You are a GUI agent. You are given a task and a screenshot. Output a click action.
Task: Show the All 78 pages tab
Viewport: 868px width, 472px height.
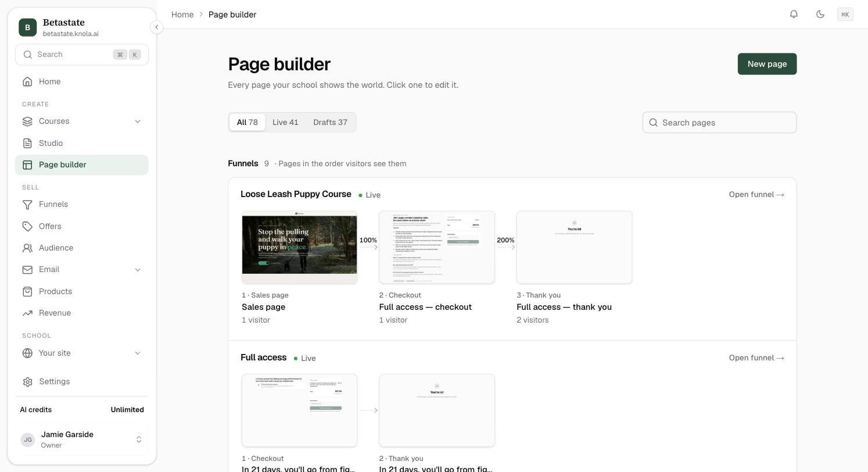pyautogui.click(x=248, y=123)
